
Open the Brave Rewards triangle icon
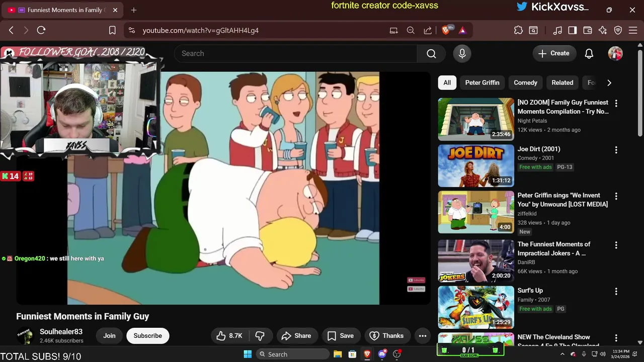pos(462,30)
